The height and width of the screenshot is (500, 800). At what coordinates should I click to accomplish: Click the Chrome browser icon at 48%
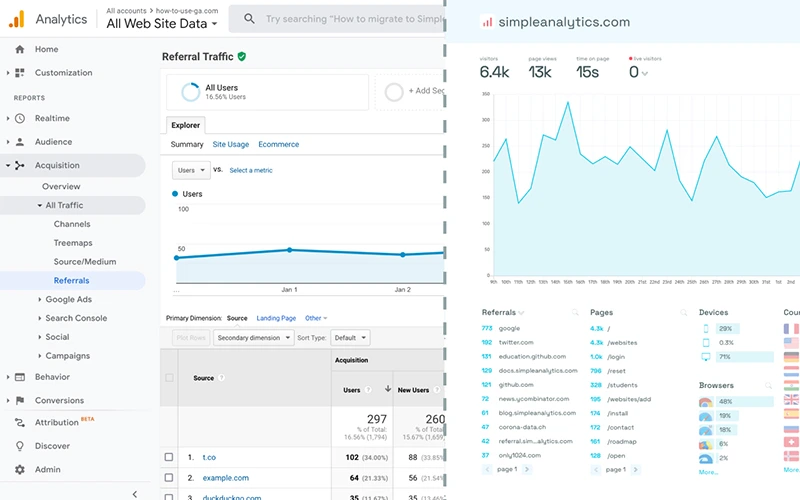point(706,402)
